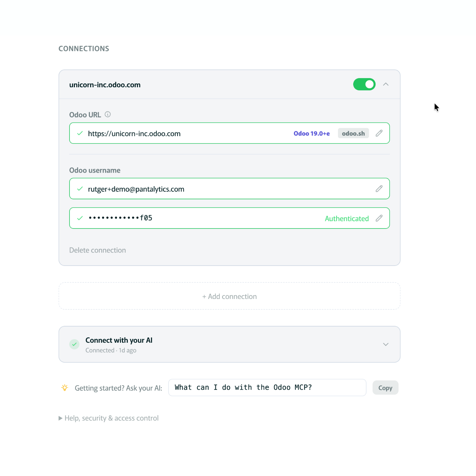This screenshot has height=476, width=476.
Task: Click the checkmark in the Odoo URL field
Action: tap(80, 133)
